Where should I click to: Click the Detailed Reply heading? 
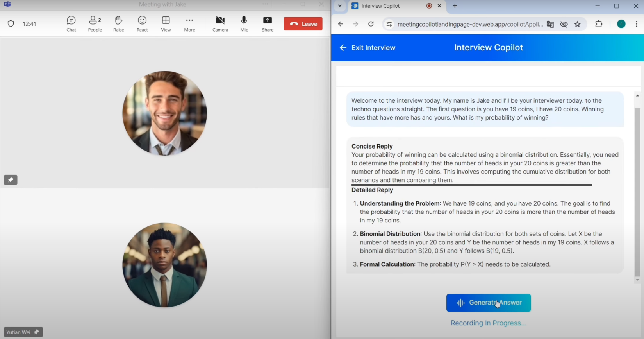(x=372, y=190)
